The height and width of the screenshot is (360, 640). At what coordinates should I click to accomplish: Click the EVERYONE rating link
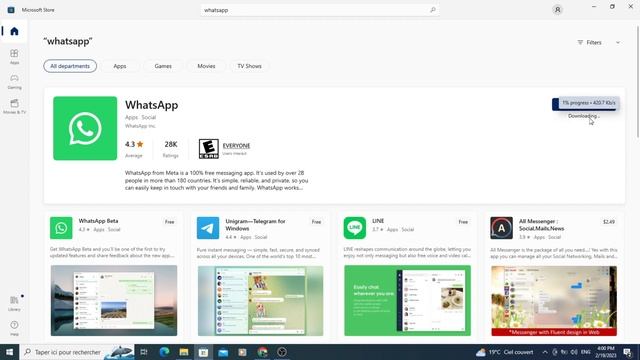click(x=236, y=146)
